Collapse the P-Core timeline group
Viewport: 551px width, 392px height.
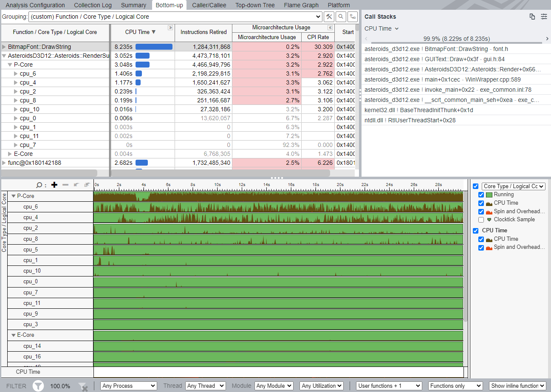pyautogui.click(x=14, y=196)
